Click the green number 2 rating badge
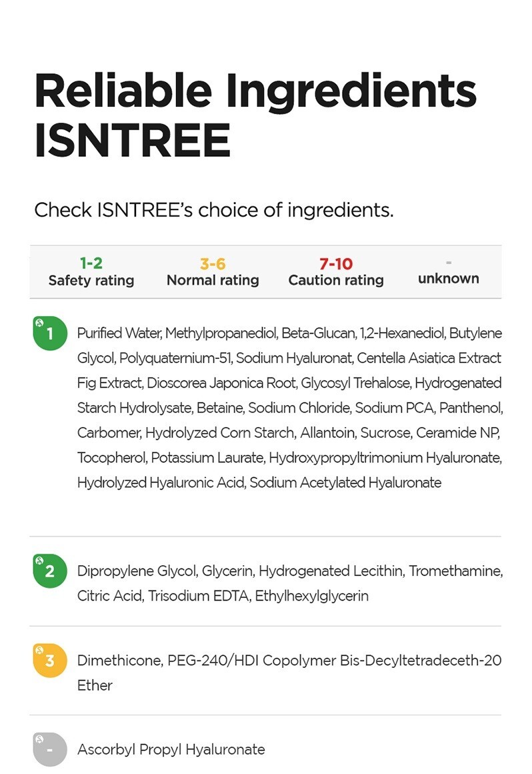Image resolution: width=532 pixels, height=774 pixels. [x=50, y=571]
